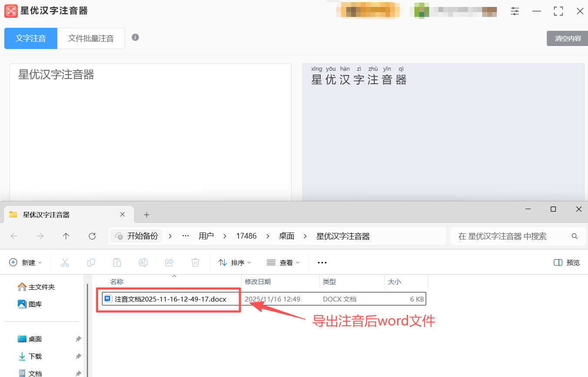Open 下载 in the navigation pane
The image size is (588, 377).
(x=30, y=356)
